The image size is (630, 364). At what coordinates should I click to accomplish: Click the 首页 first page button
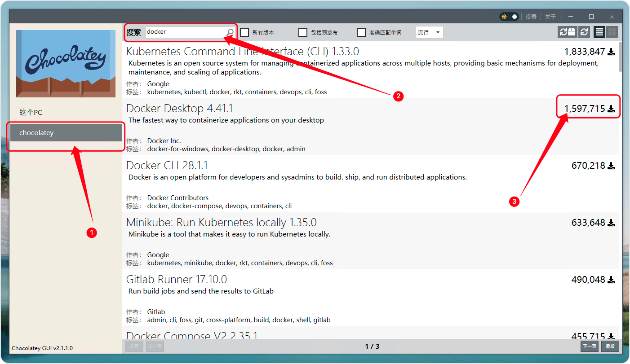coord(134,346)
